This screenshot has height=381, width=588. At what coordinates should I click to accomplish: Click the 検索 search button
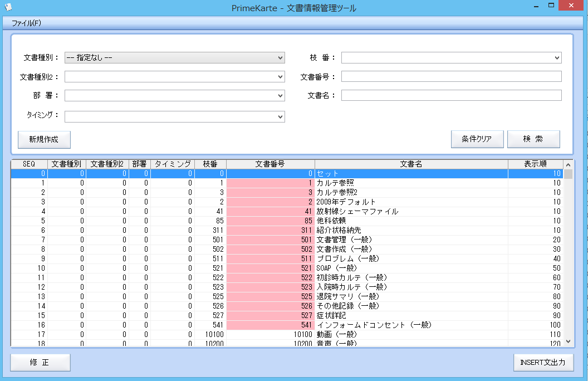coord(533,139)
